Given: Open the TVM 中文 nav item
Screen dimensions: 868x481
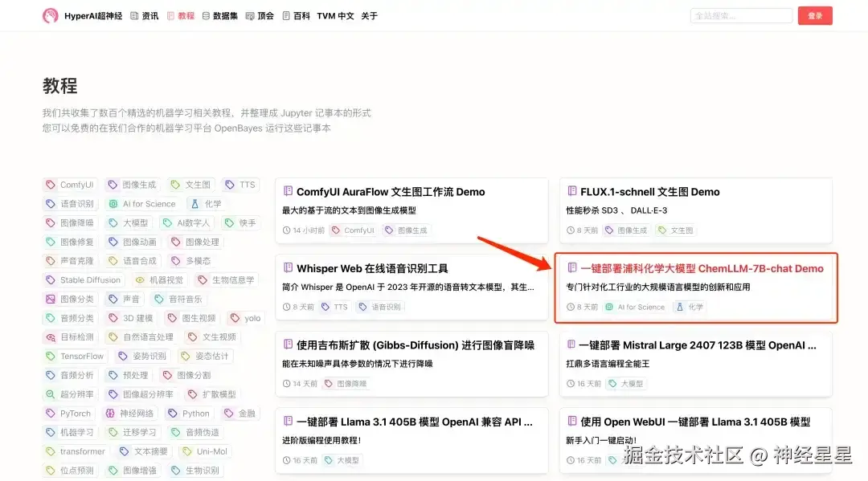Looking at the screenshot, I should coord(335,16).
